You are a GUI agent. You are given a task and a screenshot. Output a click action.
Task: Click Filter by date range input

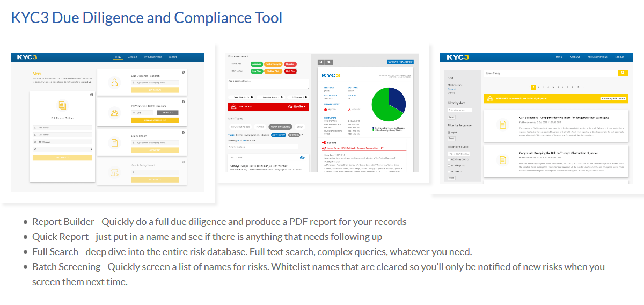pyautogui.click(x=460, y=110)
